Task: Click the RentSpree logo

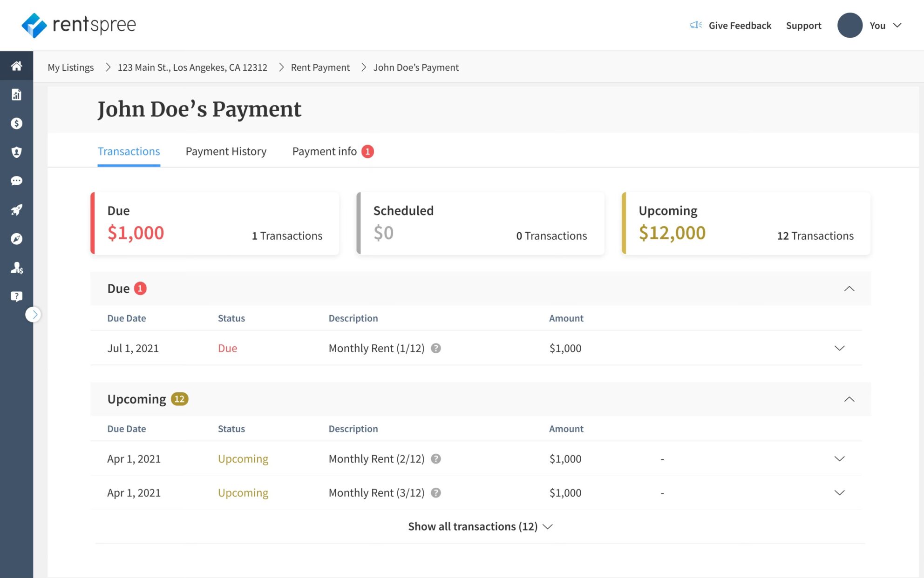Action: tap(79, 25)
